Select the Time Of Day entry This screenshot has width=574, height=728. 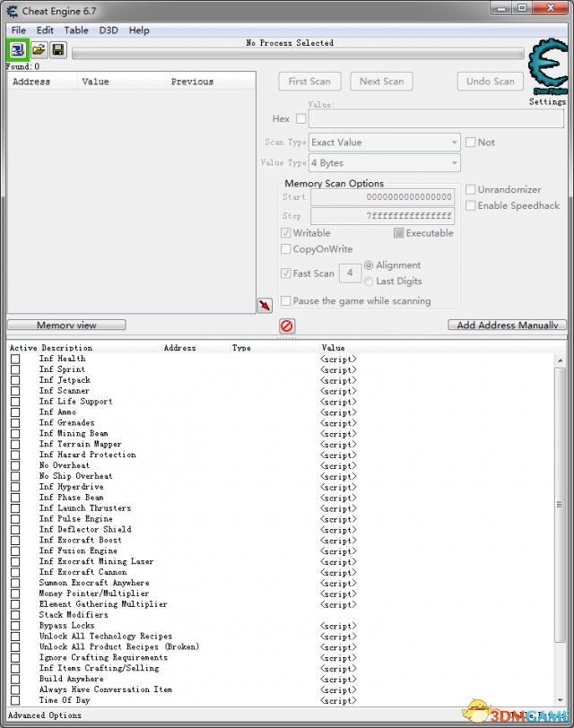point(65,700)
